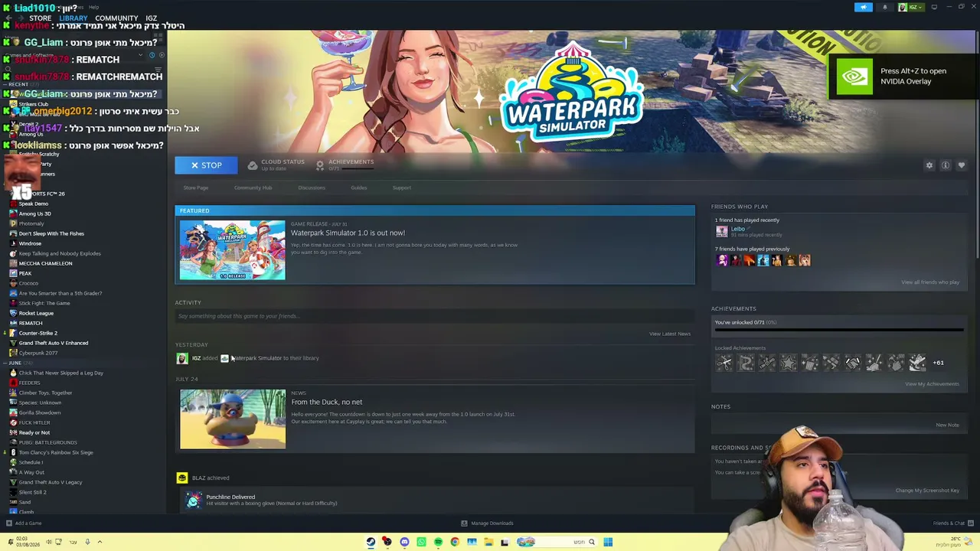Click the first avatar of friends who played previously
The height and width of the screenshot is (551, 980).
(x=721, y=260)
